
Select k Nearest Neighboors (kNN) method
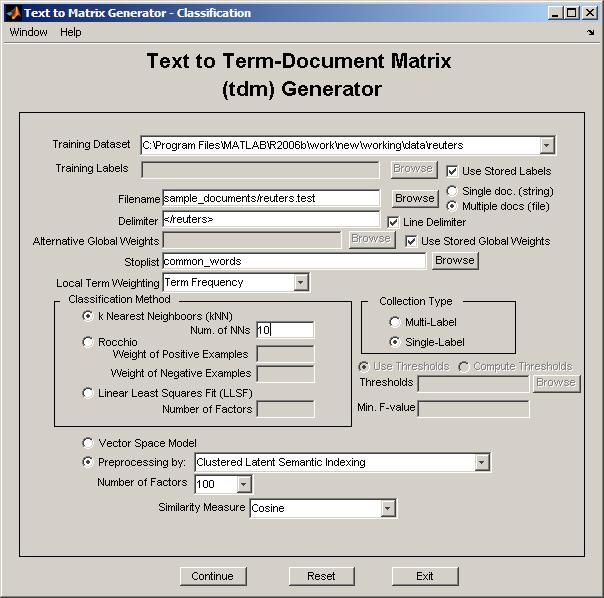tap(88, 316)
